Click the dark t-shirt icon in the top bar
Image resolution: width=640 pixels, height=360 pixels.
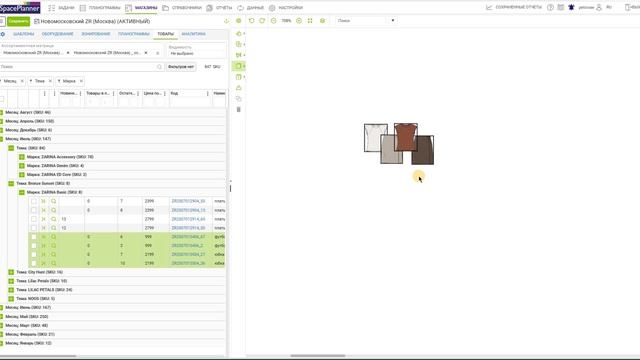point(571,7)
